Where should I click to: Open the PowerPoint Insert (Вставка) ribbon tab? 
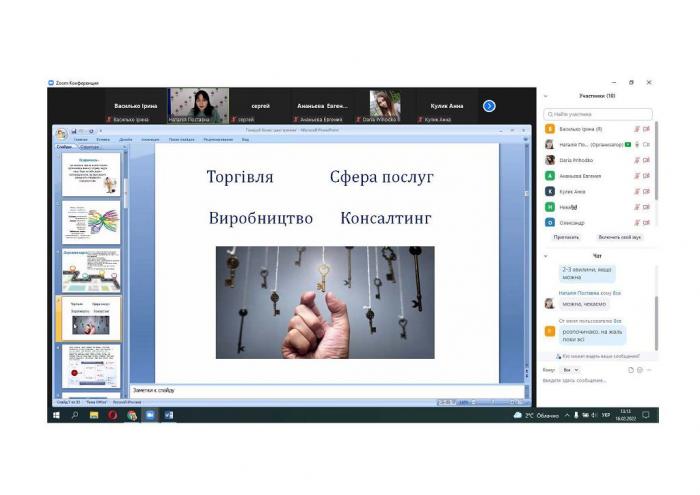pos(103,140)
